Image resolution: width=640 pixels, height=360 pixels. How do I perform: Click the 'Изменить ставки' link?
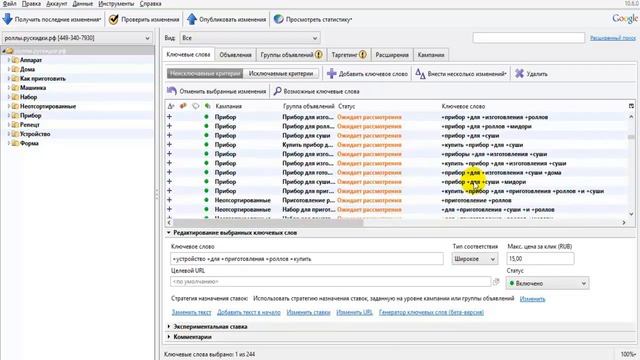308,312
